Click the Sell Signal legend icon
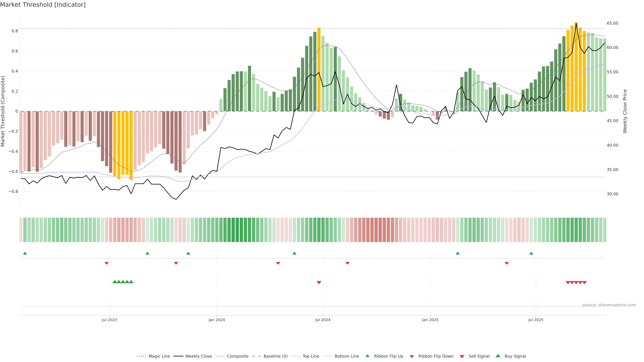Viewport: 644px width, 362px height. [462, 356]
